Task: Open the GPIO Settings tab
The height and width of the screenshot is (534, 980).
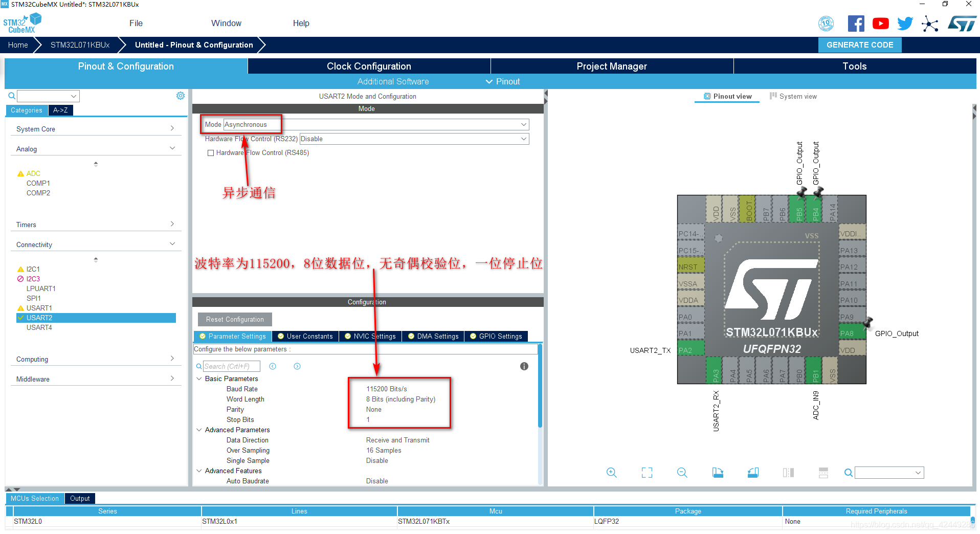Action: click(496, 336)
